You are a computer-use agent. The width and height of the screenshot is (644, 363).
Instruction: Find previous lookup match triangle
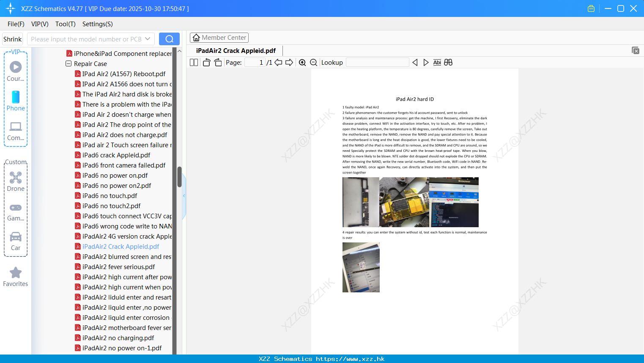coord(415,62)
